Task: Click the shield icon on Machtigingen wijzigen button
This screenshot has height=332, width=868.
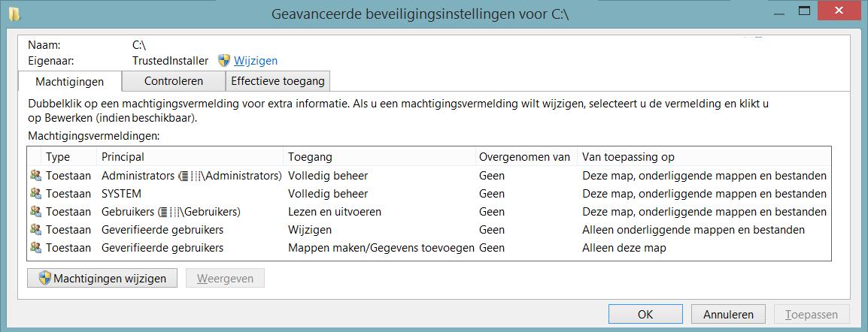Action: [44, 278]
